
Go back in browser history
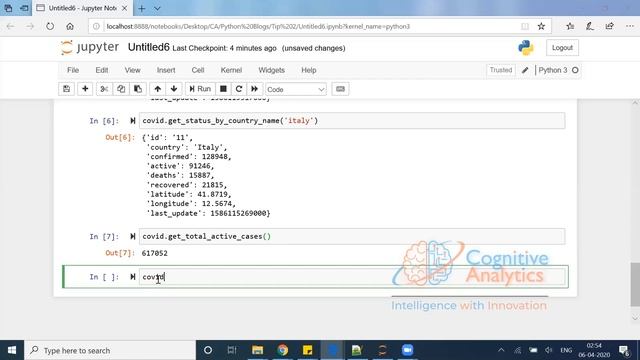pyautogui.click(x=10, y=27)
